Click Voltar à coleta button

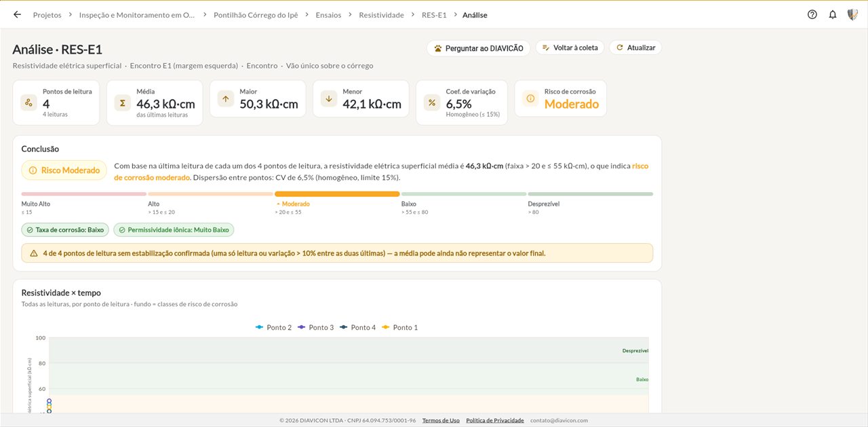[x=570, y=48]
